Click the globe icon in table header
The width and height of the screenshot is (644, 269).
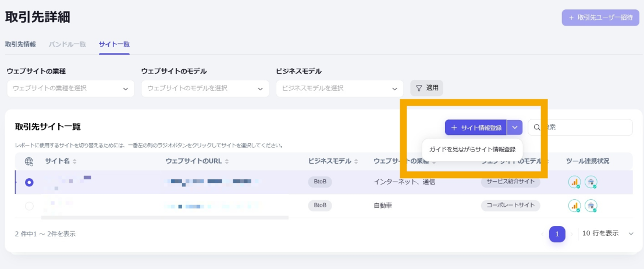pyautogui.click(x=29, y=161)
